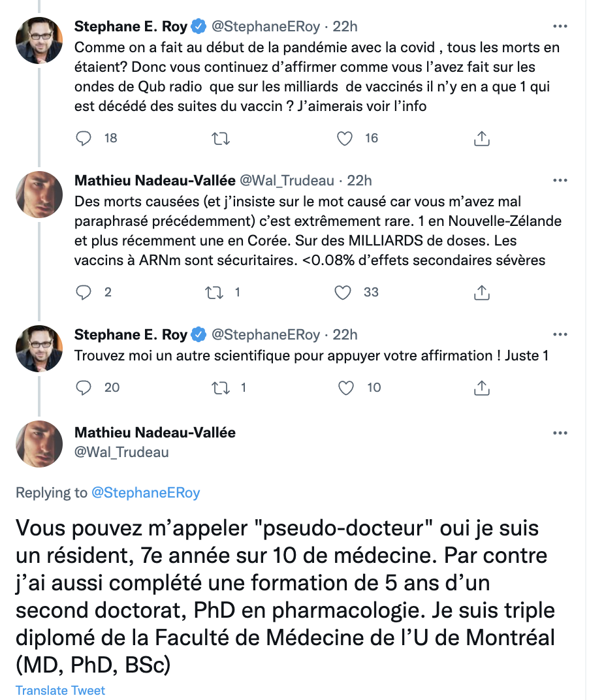Open more options on the main pseudo-docteur tweet
The height and width of the screenshot is (700, 589).
[x=560, y=433]
